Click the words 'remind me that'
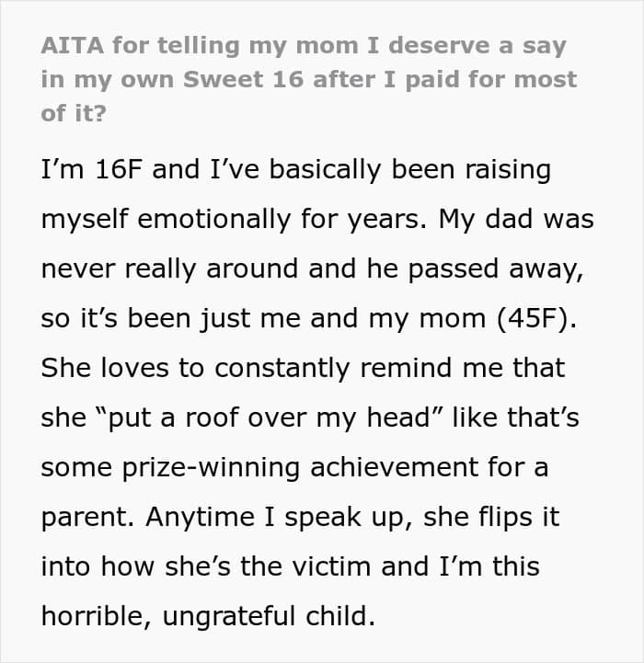The image size is (644, 663). (463, 368)
